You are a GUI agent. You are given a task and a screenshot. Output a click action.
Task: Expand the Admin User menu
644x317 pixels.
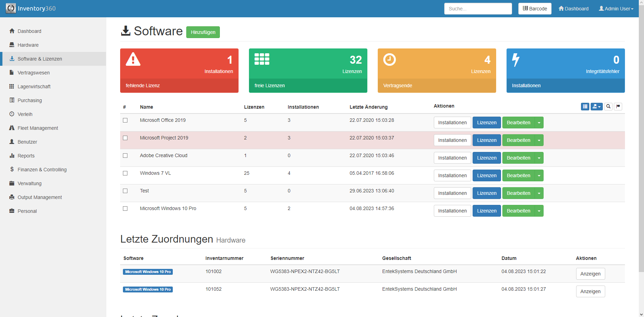(x=616, y=9)
